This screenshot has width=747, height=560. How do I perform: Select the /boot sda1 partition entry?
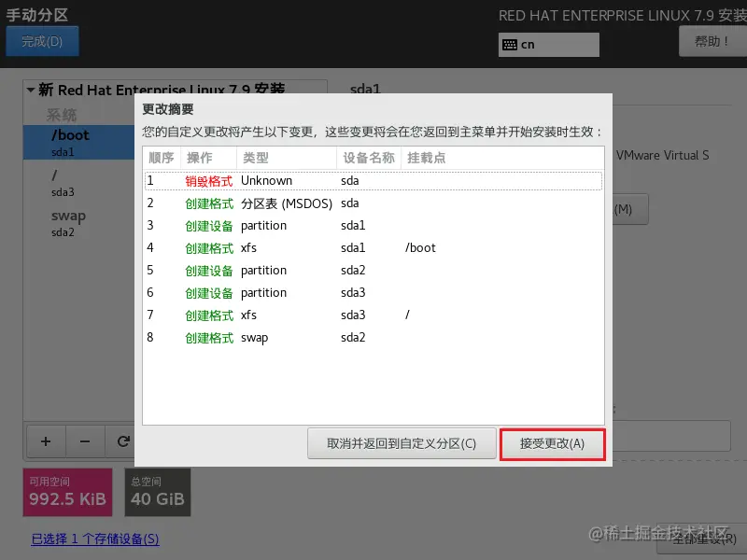(79, 143)
